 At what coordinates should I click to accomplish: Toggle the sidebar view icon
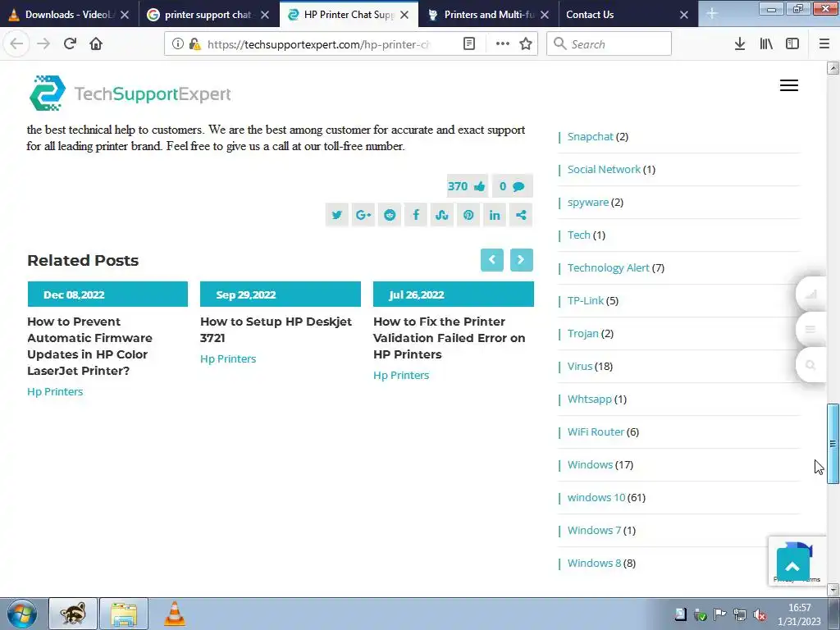pyautogui.click(x=792, y=43)
